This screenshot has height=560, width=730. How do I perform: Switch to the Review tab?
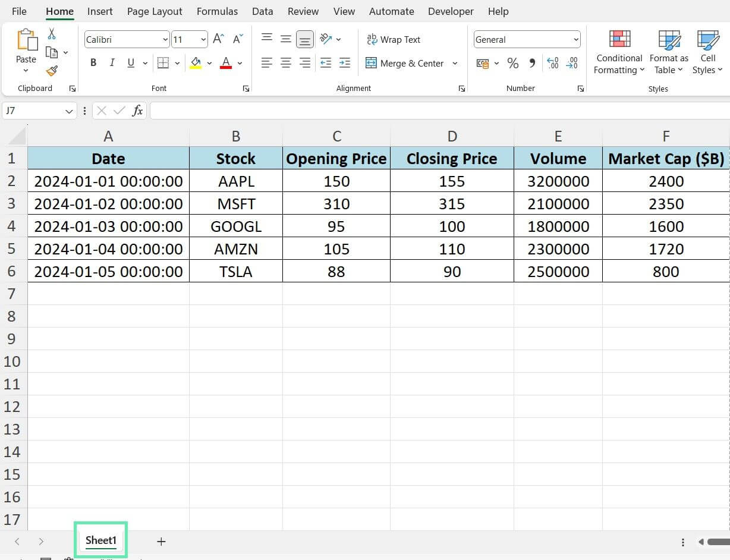coord(303,11)
